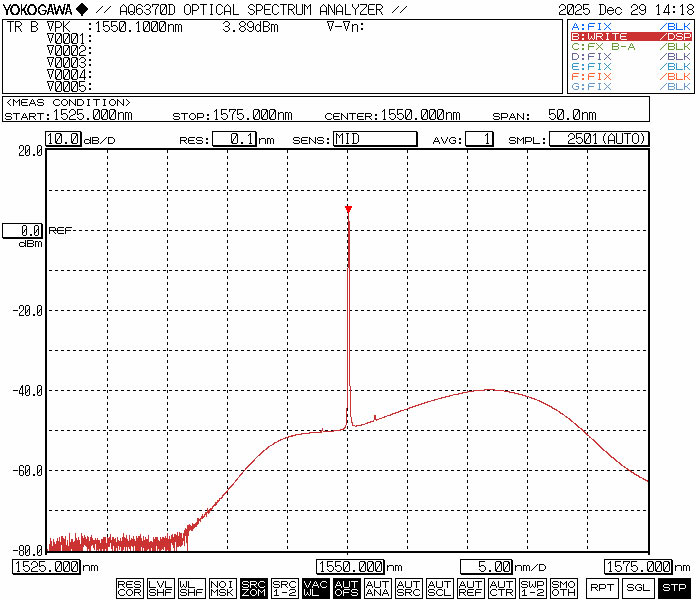Open the SMPL 2501(AUTO) sampling points field
Screen dimensions: 700x600
point(599,139)
